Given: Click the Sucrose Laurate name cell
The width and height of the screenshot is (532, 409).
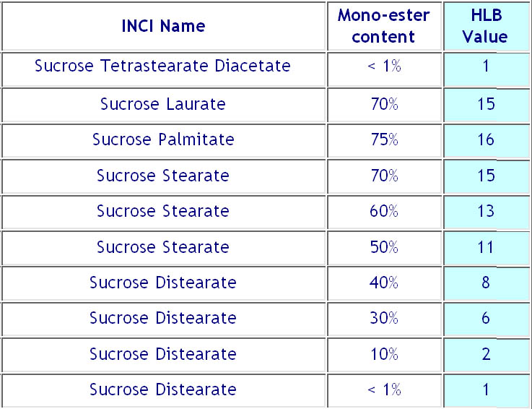Looking at the screenshot, I should tap(163, 104).
